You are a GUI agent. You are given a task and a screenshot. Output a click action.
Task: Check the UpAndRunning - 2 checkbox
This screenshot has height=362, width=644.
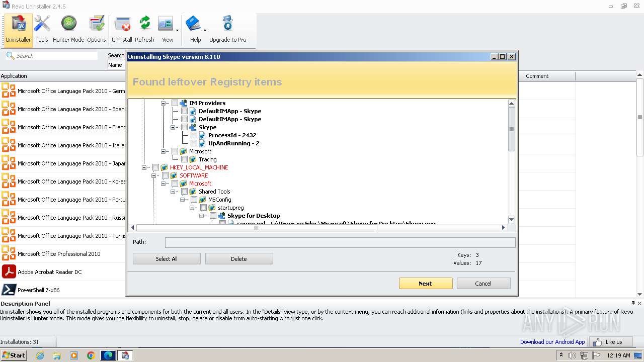pos(194,143)
